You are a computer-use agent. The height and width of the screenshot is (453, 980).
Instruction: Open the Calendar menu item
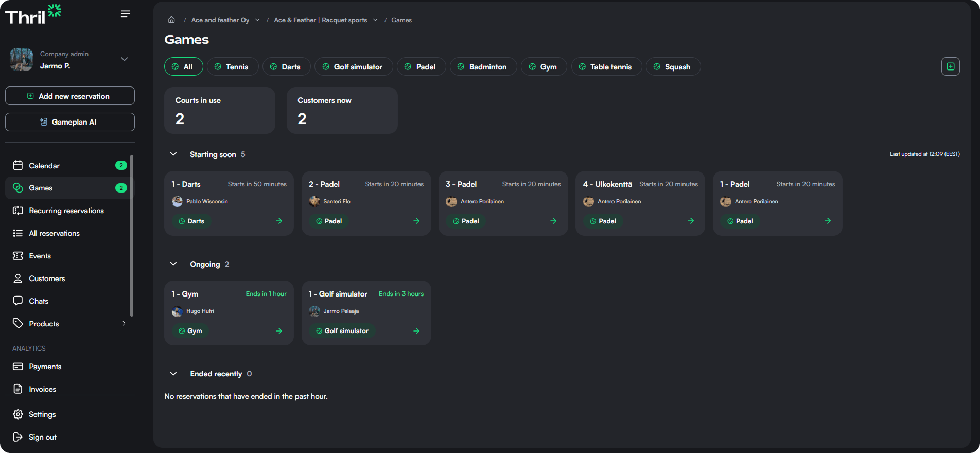pyautogui.click(x=44, y=166)
